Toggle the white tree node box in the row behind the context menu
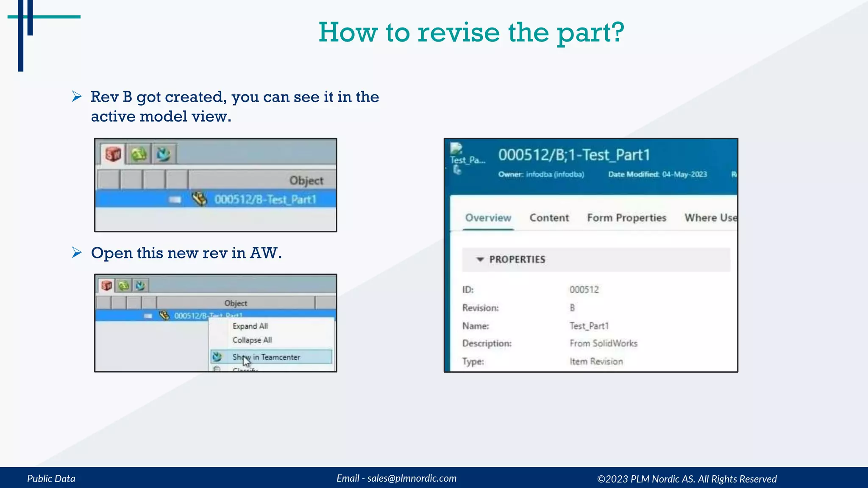Screen dimensions: 868x488 [x=147, y=316]
